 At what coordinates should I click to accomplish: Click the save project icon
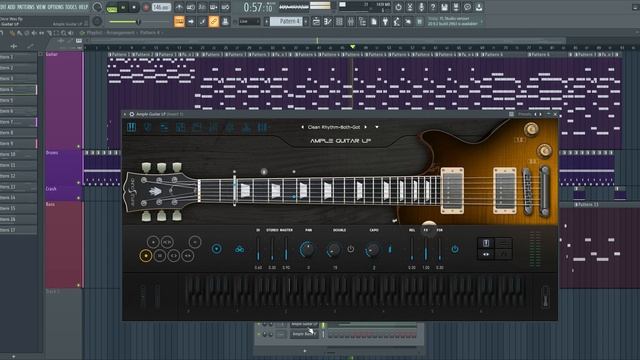[444, 7]
